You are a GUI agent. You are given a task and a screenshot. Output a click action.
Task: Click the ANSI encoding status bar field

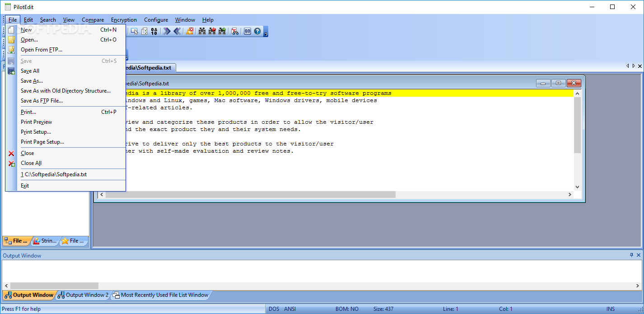(x=290, y=309)
